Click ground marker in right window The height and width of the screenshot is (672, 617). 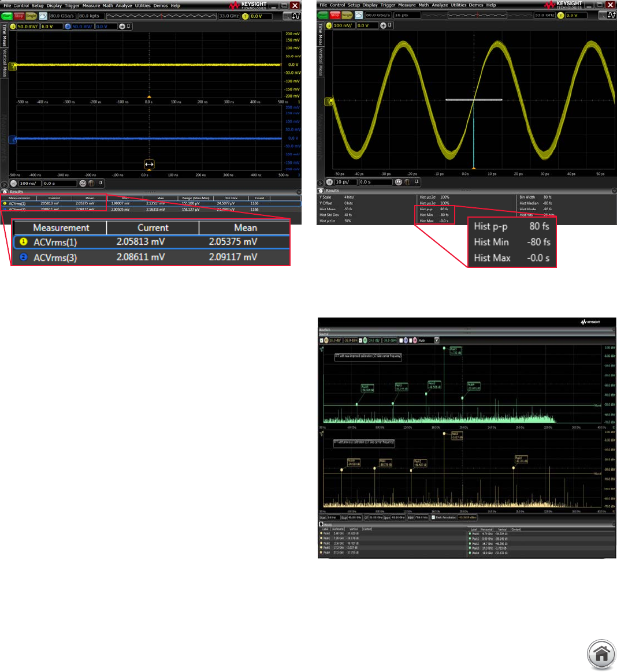click(329, 102)
